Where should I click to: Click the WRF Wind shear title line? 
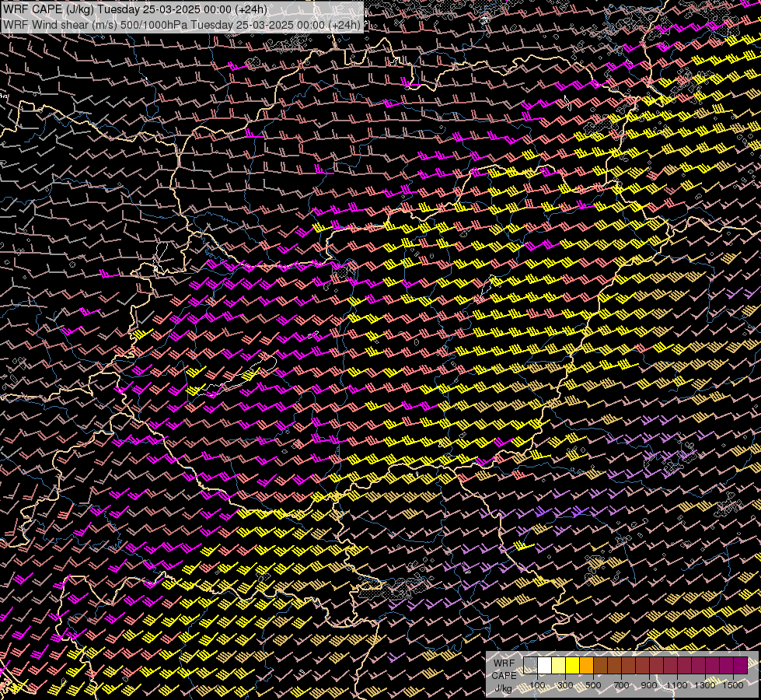(182, 25)
